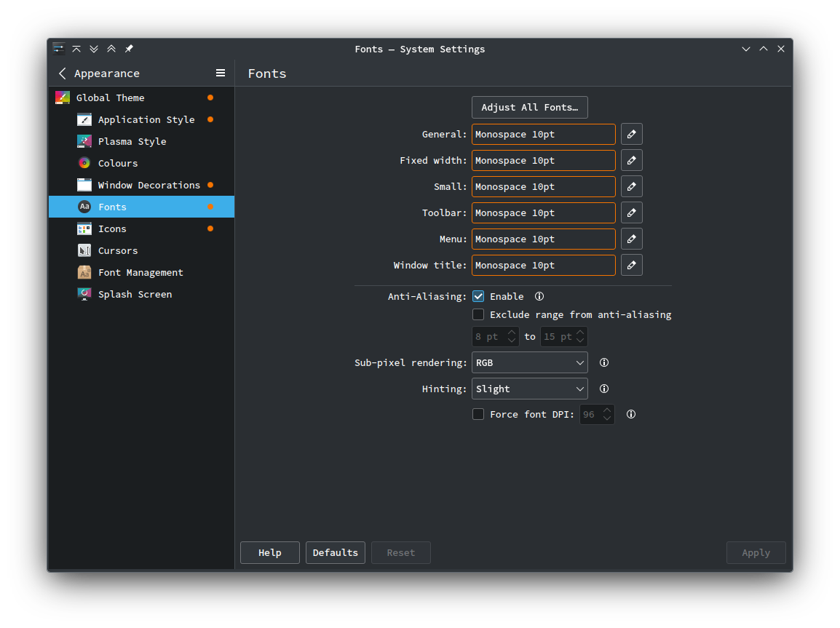Open Plasma Style settings
Screen dimensions: 840x628
pos(141,142)
